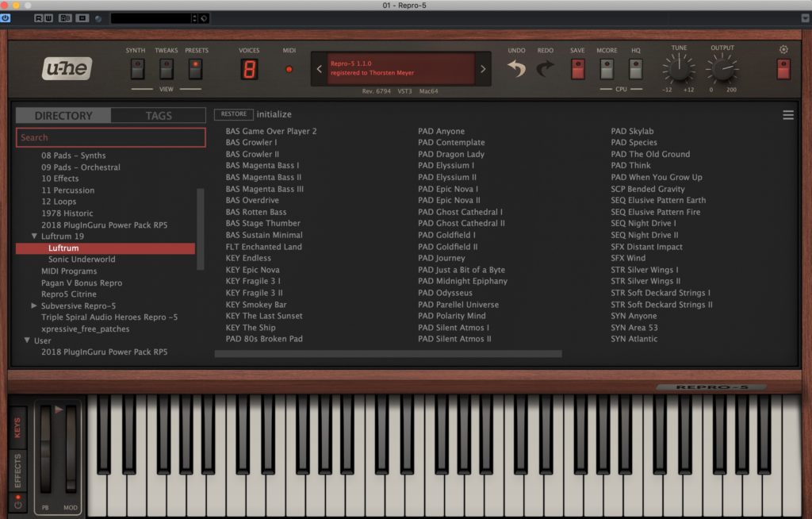Load preset SEQ Night Drive I
812x519 pixels.
(643, 223)
